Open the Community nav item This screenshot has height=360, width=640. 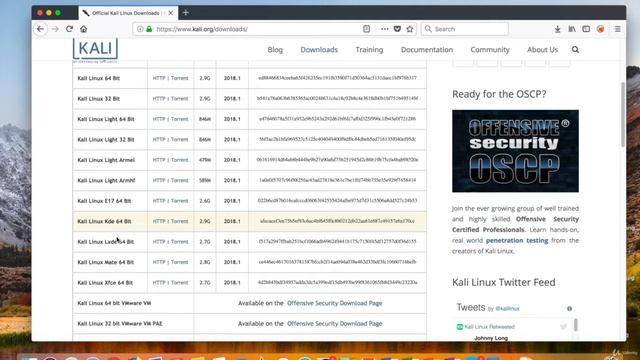490,49
